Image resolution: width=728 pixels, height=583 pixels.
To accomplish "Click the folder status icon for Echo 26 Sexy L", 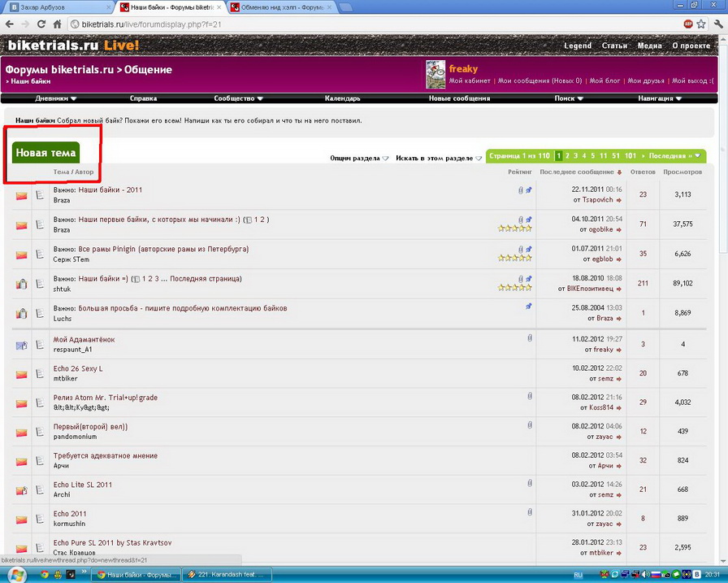I will 22,375.
